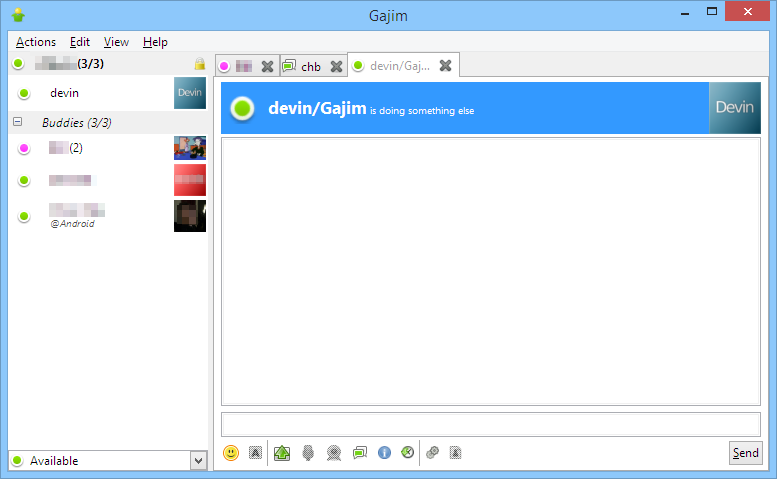Collapse the Buddies (3/3) group

point(18,121)
